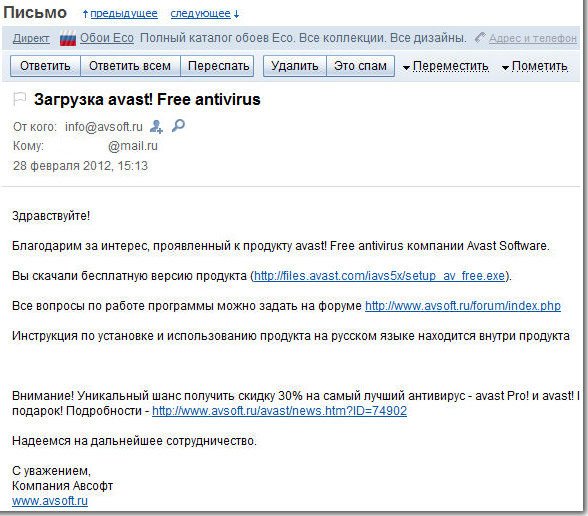This screenshot has width=588, height=516.
Task: Open the avast setup_av_free.exe download link
Action: tap(380, 276)
